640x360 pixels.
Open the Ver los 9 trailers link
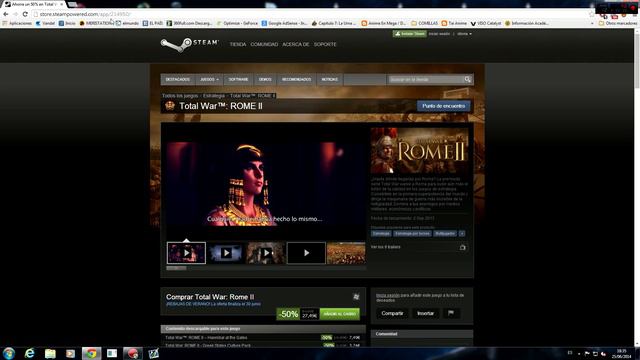tap(385, 247)
